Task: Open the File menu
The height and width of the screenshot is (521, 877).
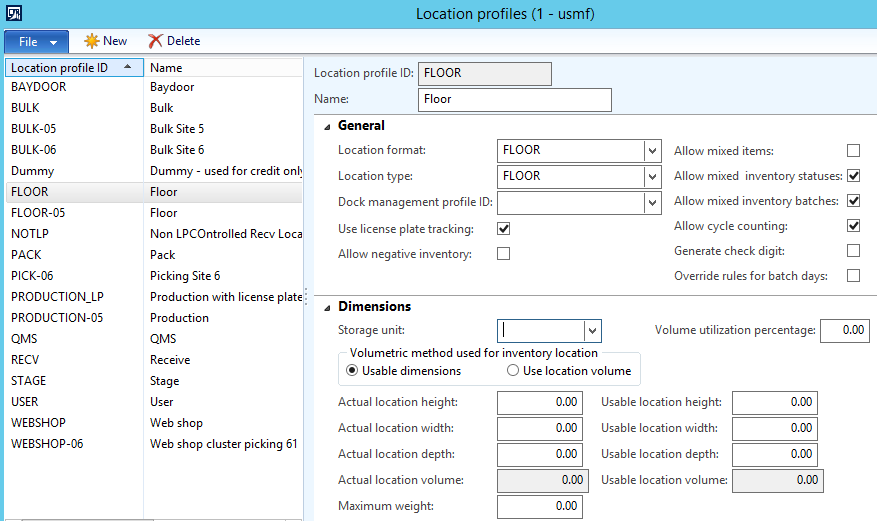Action: 36,42
